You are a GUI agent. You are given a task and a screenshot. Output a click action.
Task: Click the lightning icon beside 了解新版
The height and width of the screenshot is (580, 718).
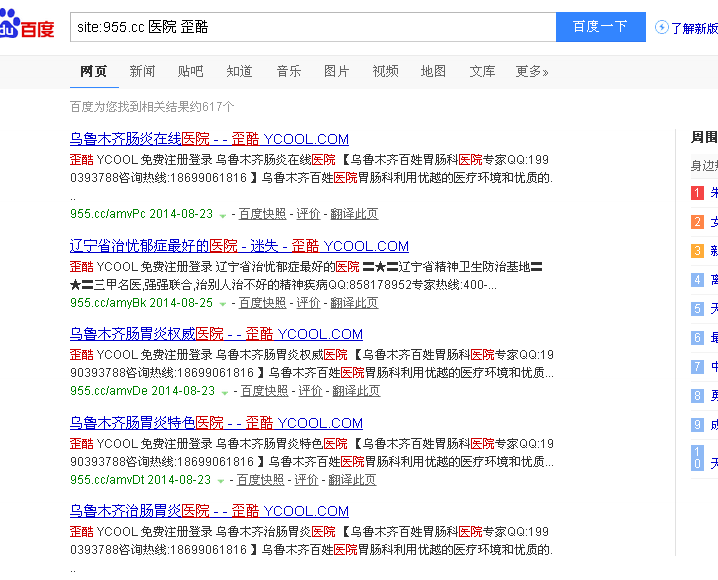tap(662, 27)
